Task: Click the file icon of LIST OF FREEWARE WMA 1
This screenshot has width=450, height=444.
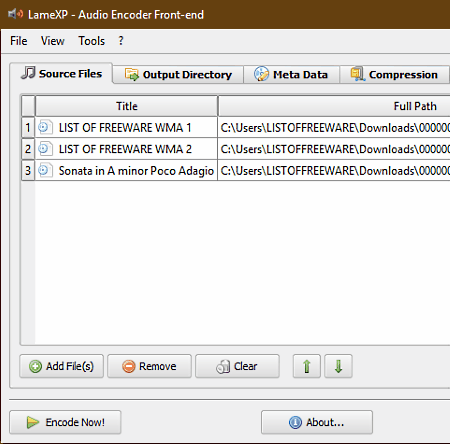Action: click(45, 127)
